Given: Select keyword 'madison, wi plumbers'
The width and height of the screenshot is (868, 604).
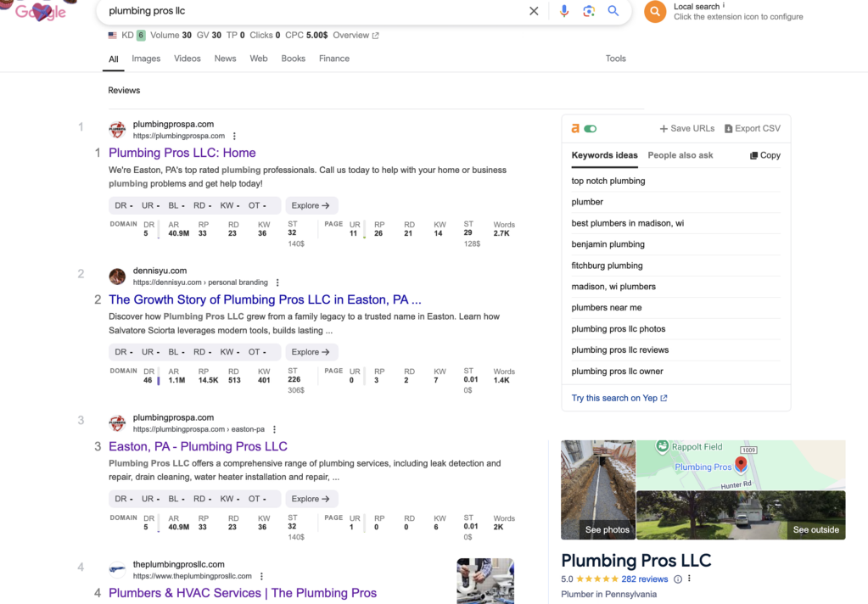Looking at the screenshot, I should click(x=613, y=287).
